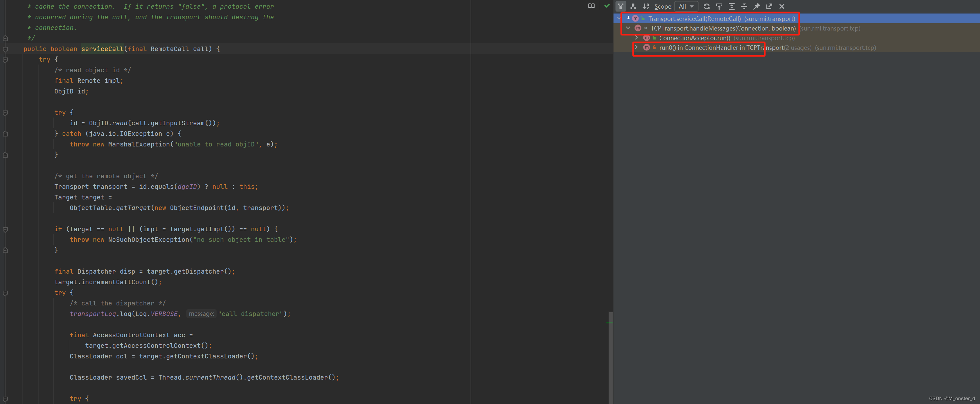Viewport: 980px width, 404px height.
Task: Select Transport.serviceCall(RemoteCall) row
Action: tap(797, 18)
